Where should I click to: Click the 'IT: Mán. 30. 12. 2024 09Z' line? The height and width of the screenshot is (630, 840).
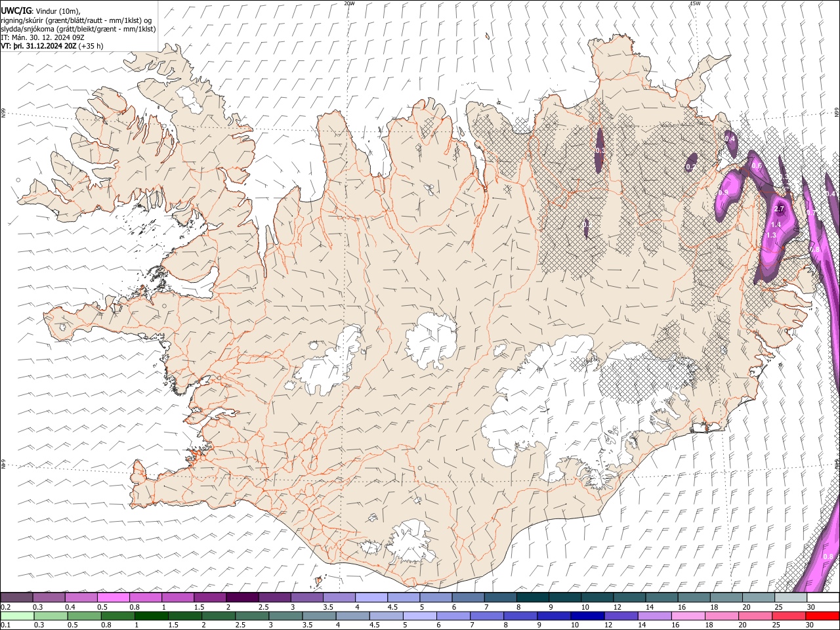(42, 37)
